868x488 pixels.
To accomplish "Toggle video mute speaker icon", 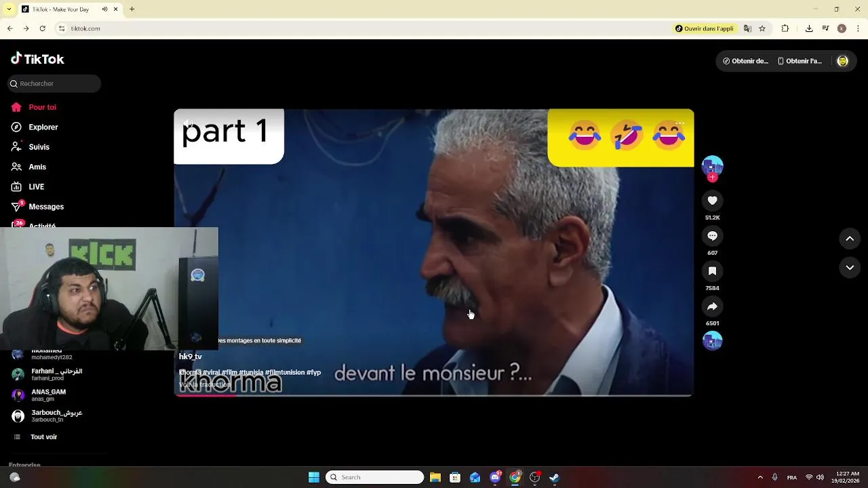I will (189, 123).
